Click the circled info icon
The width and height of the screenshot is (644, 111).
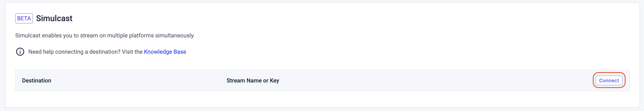[x=20, y=52]
